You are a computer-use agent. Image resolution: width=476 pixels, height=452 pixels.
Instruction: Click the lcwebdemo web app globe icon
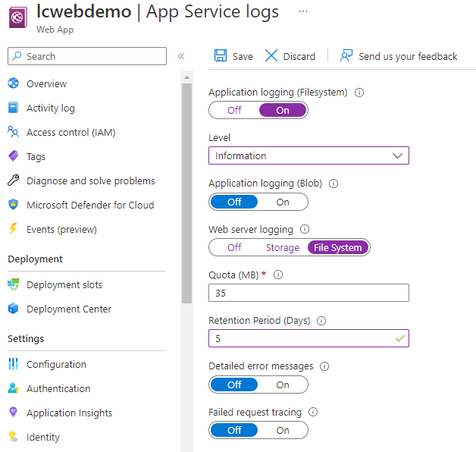click(x=18, y=17)
